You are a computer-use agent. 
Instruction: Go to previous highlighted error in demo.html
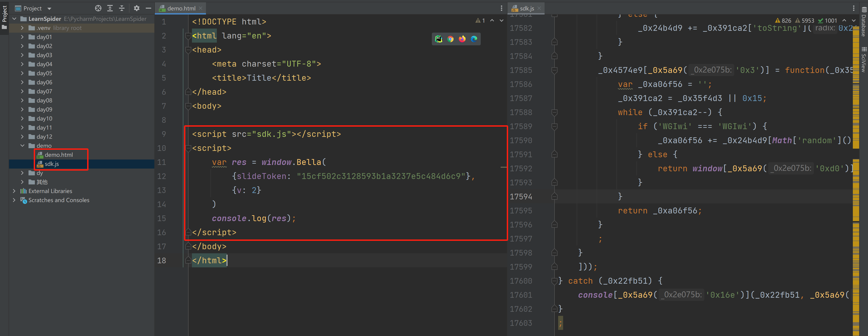(x=492, y=21)
